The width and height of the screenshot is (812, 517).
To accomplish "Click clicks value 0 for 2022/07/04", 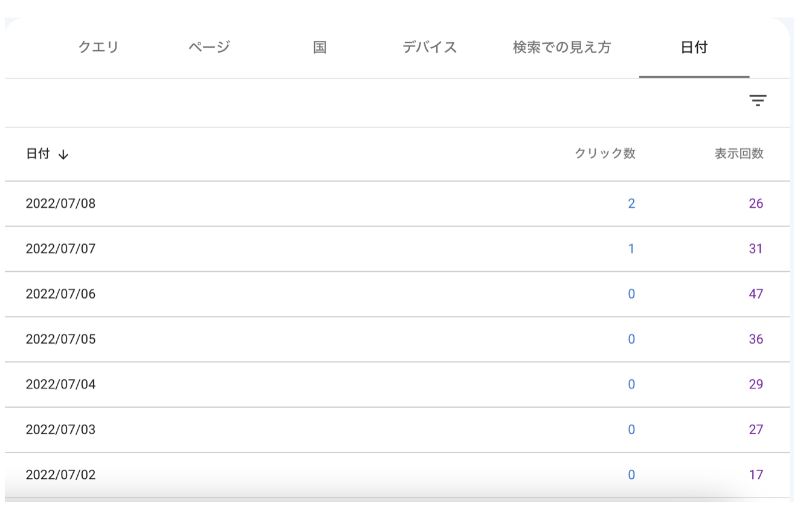I will (631, 384).
